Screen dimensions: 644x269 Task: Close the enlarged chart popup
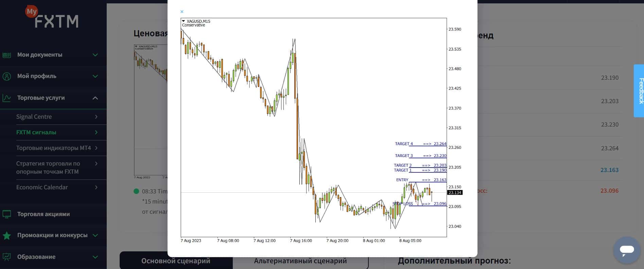(182, 12)
